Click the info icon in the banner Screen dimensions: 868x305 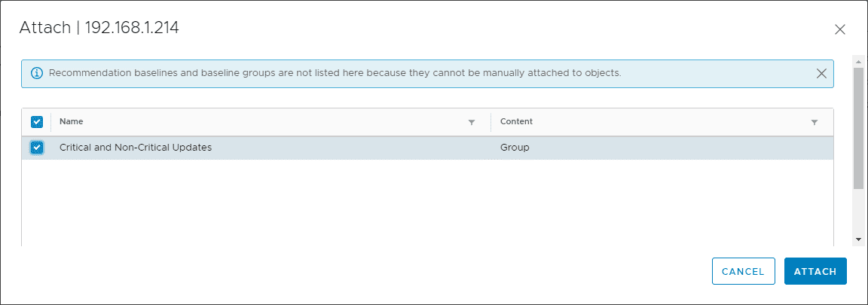(36, 73)
